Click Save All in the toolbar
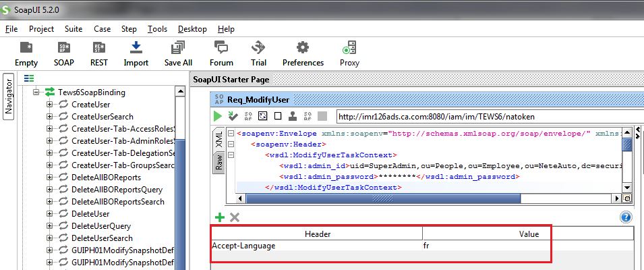 click(178, 48)
